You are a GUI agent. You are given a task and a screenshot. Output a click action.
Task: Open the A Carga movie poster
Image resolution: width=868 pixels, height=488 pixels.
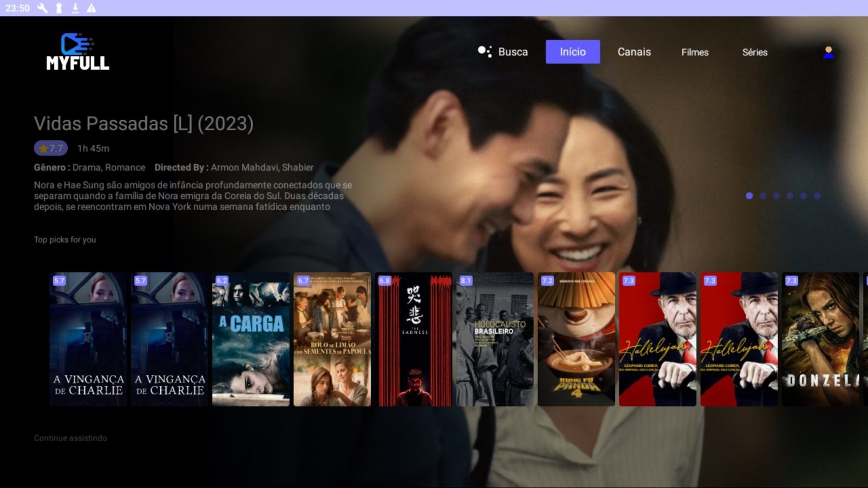coord(251,338)
